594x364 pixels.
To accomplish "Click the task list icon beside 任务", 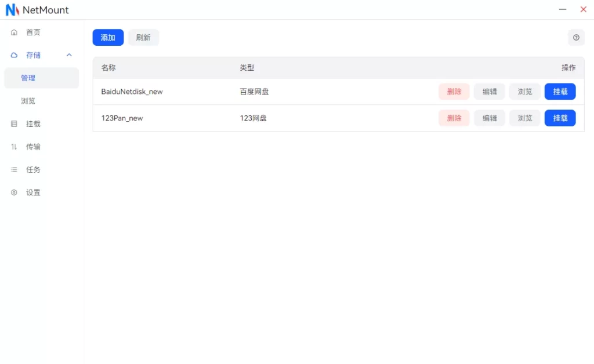I will point(14,170).
